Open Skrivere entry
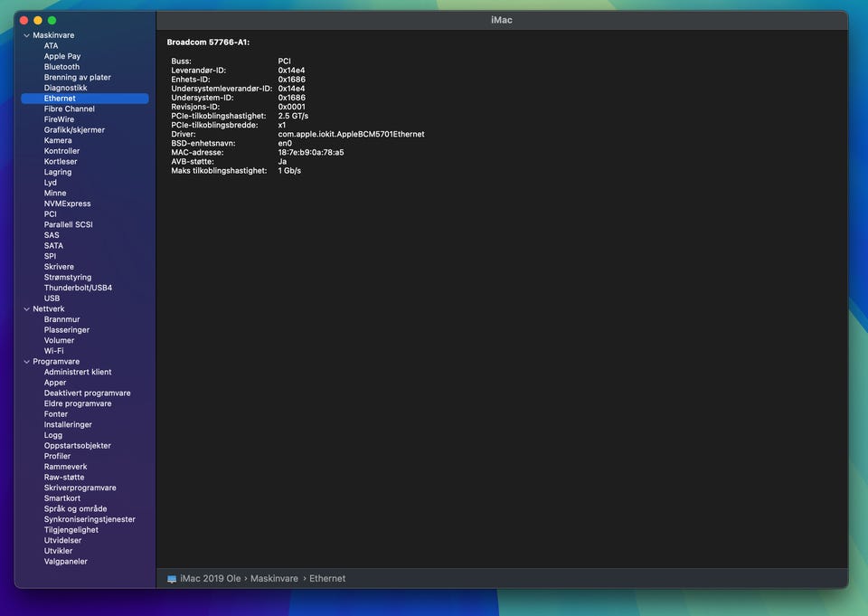This screenshot has width=868, height=616. pyautogui.click(x=59, y=267)
